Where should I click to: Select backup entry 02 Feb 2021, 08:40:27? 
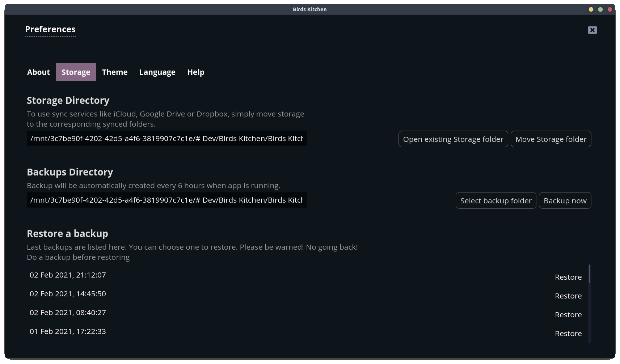(68, 313)
